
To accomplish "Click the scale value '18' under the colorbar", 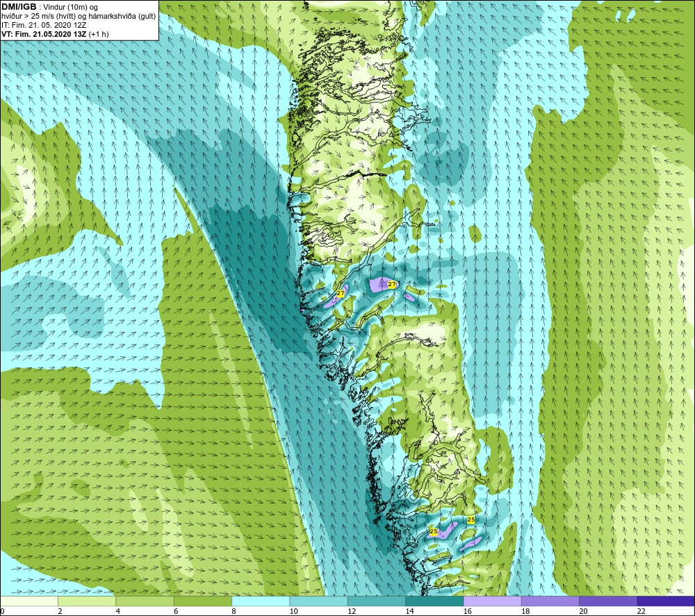I will [x=525, y=611].
